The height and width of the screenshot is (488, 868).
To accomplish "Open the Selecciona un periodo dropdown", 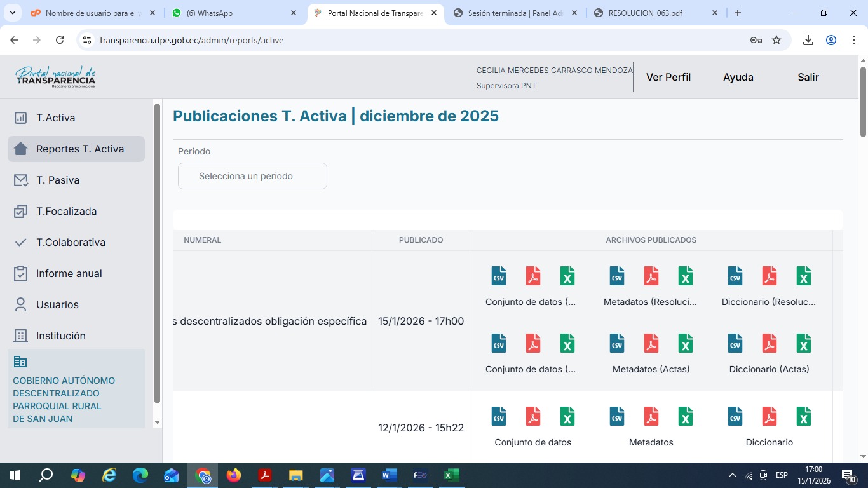I will [x=252, y=176].
